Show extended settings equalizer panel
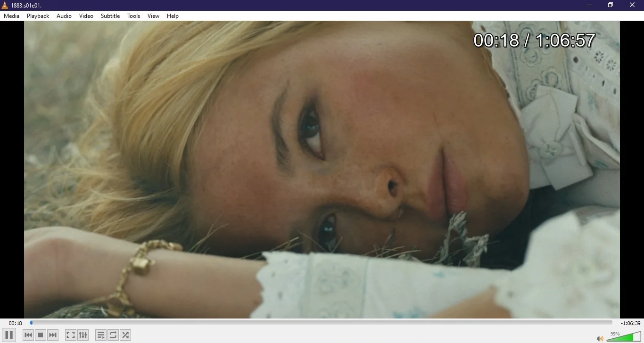Viewport: 644px width, 343px height. click(x=83, y=335)
